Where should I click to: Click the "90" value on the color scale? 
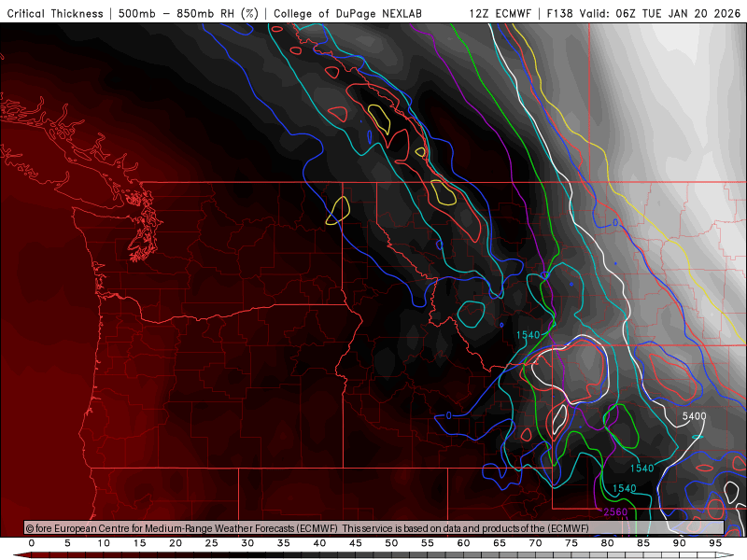click(x=680, y=543)
